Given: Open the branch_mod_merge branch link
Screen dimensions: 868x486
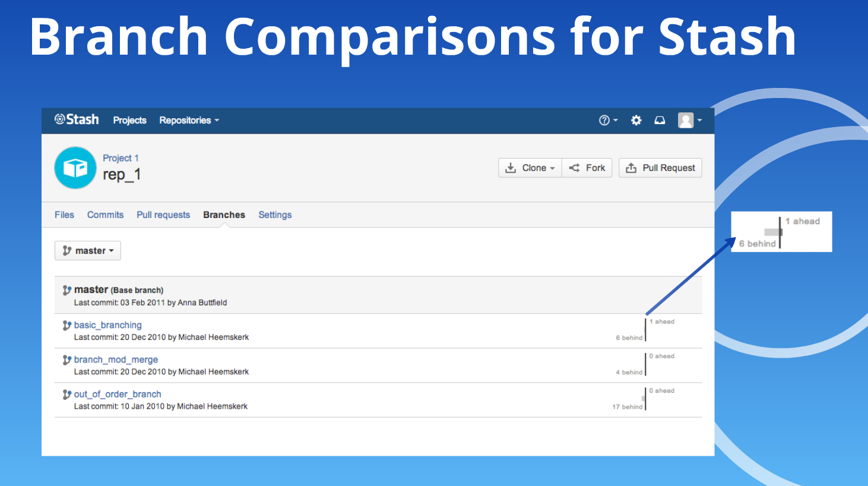Looking at the screenshot, I should click(x=116, y=359).
